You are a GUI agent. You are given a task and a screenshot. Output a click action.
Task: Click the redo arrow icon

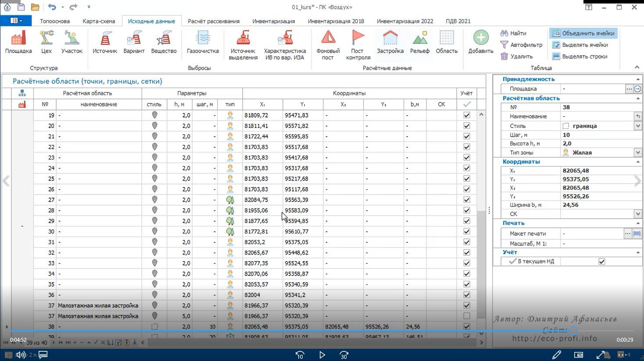[x=74, y=7]
